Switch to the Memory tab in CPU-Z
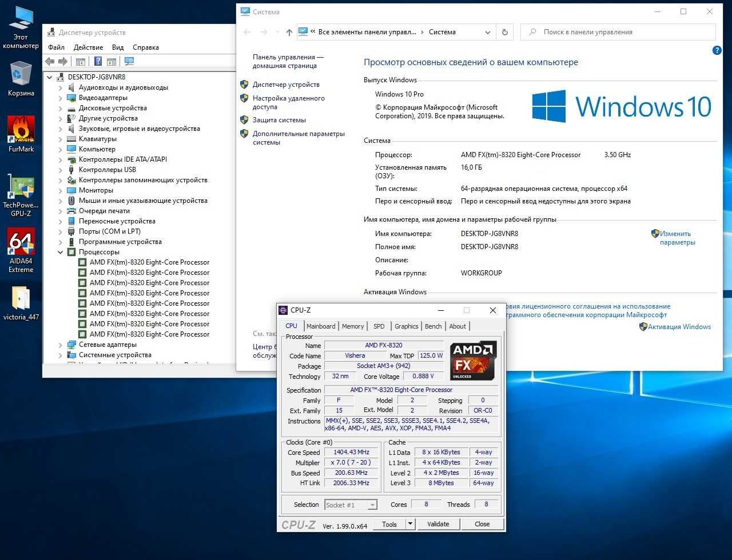Screen dimensions: 732x560 pos(353,326)
